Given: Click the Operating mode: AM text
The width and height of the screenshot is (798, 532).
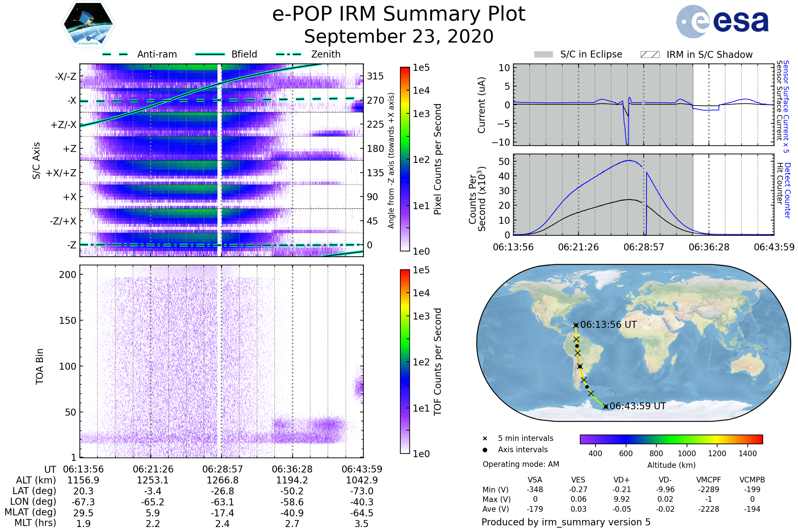Looking at the screenshot, I should click(521, 464).
